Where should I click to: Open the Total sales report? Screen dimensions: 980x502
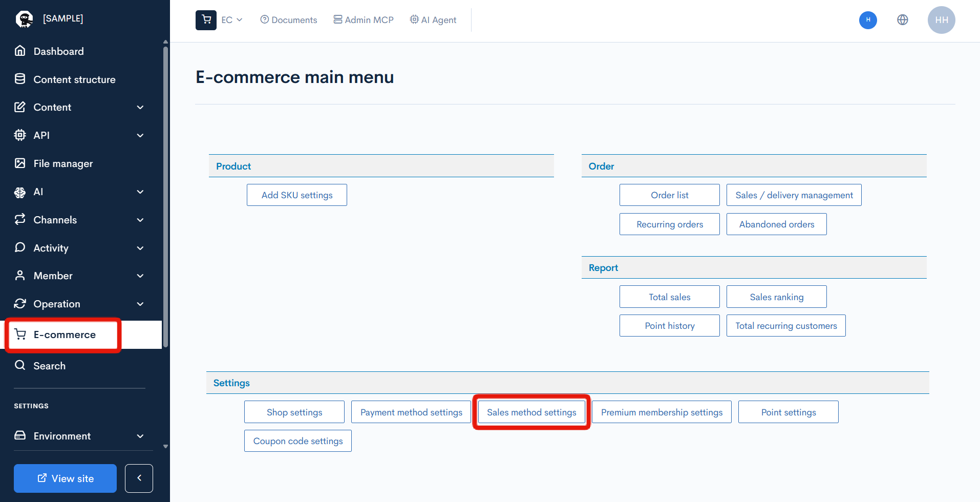pyautogui.click(x=669, y=297)
